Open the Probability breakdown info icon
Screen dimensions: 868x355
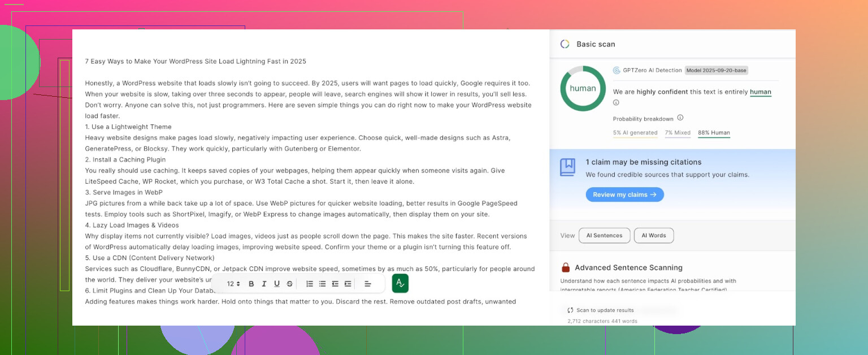[680, 118]
